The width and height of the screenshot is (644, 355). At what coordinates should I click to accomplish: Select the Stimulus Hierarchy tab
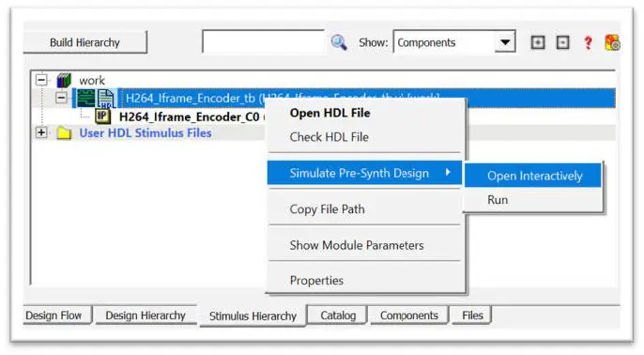(x=253, y=316)
